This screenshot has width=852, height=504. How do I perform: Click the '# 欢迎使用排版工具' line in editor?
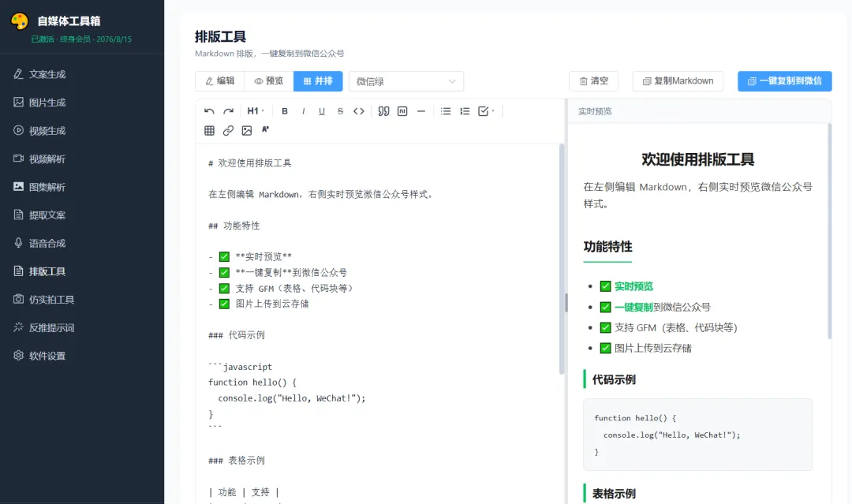[x=250, y=163]
